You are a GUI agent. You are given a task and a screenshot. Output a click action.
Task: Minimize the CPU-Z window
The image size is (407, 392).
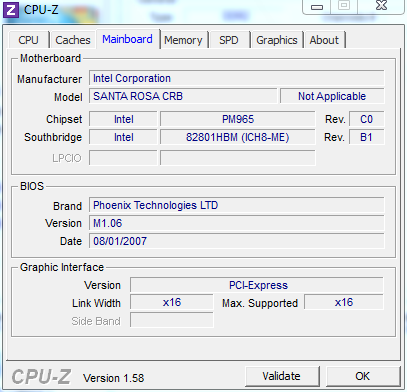tap(317, 7)
